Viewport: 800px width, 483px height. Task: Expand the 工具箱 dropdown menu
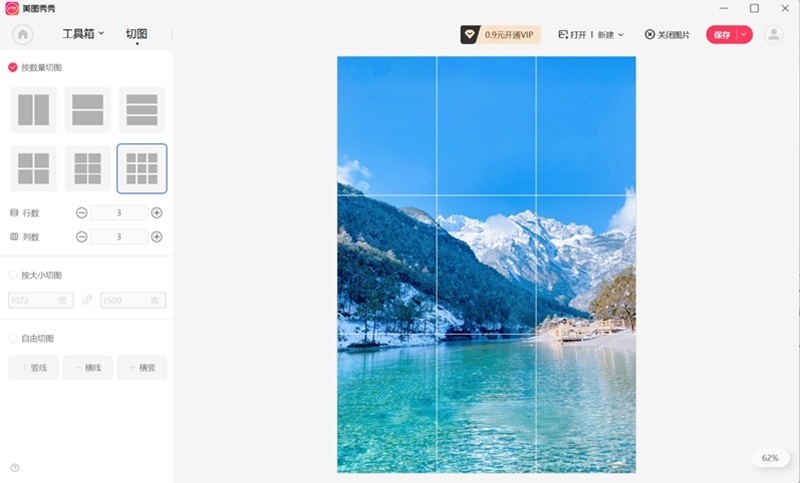83,34
